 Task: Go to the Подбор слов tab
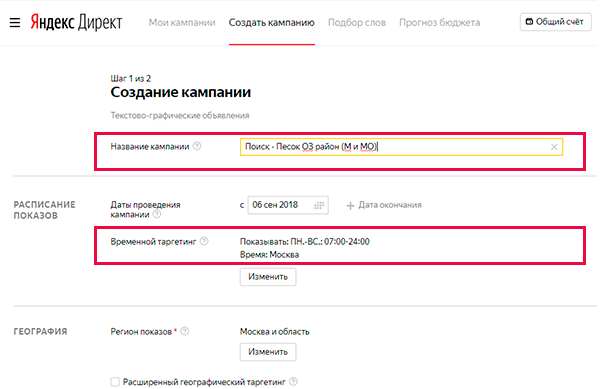[x=357, y=23]
